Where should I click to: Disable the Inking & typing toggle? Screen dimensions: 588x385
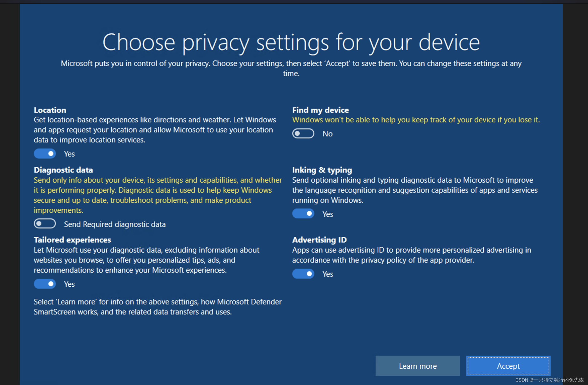click(303, 214)
